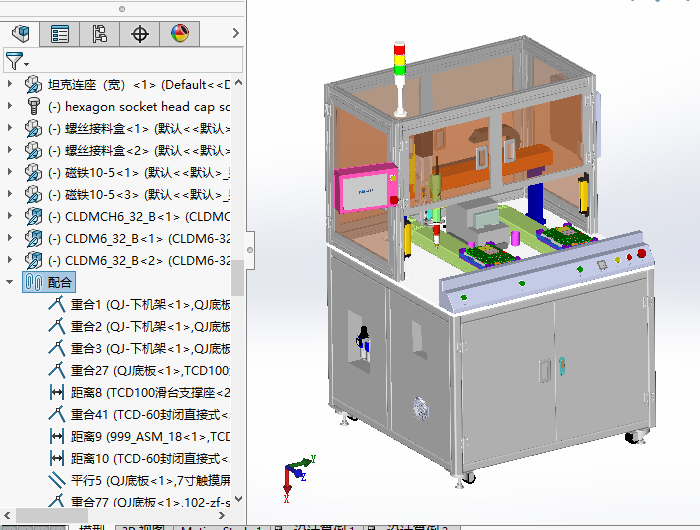Click the part icon of 螺丝接料盒<2>
Viewport: 700px width, 530px height.
(33, 150)
